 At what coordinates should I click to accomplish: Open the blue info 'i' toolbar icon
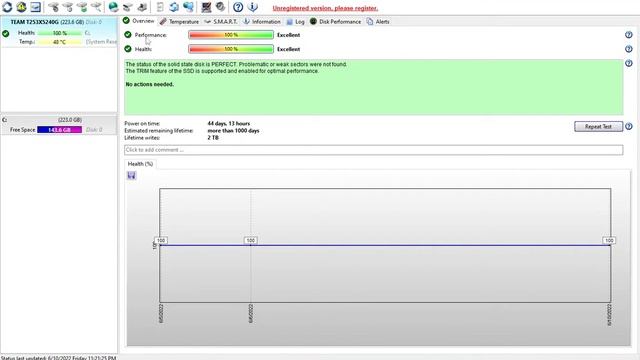tap(253, 7)
